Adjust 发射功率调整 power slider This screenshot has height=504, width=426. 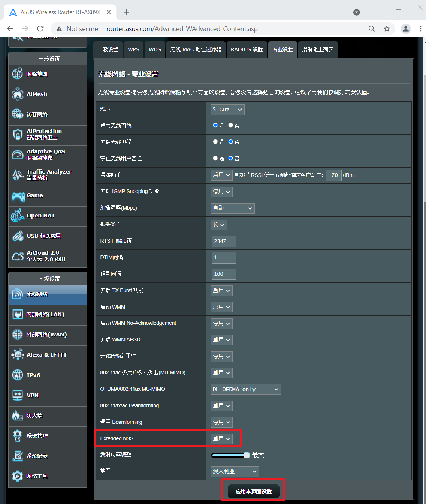(230, 455)
